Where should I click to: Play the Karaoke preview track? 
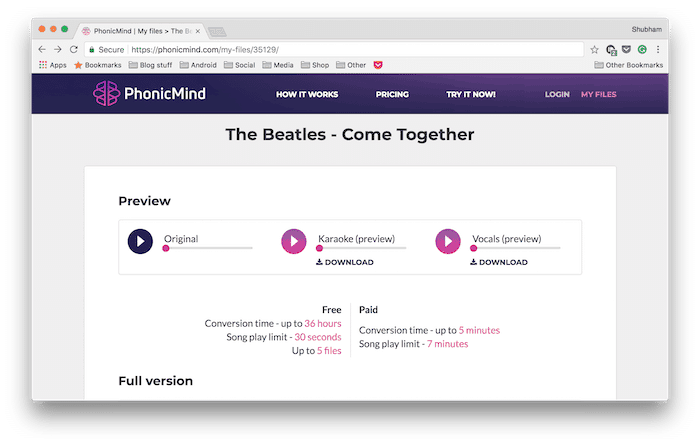[x=294, y=242]
